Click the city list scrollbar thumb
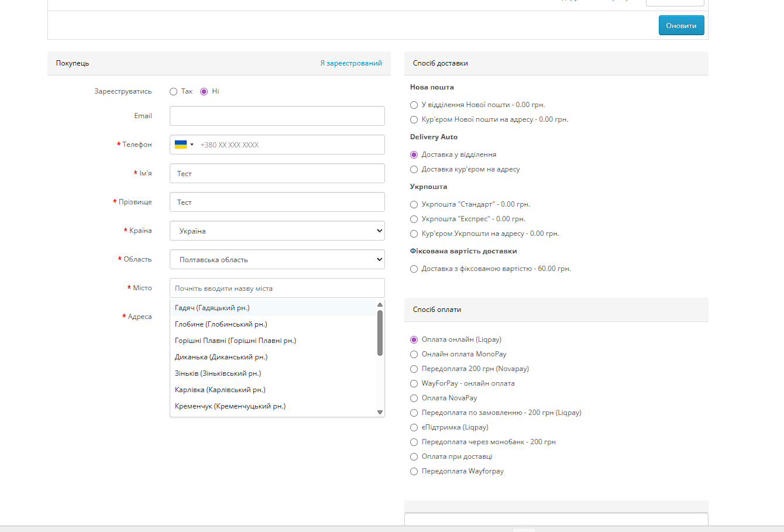 coord(380,333)
